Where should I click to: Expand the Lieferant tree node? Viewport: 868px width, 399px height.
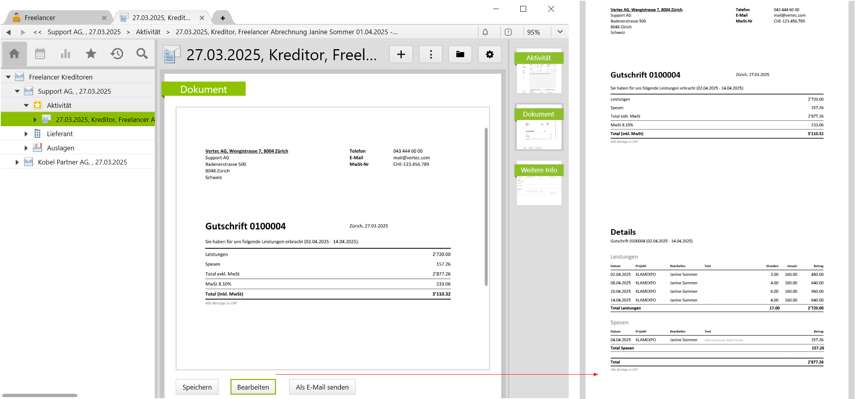26,134
